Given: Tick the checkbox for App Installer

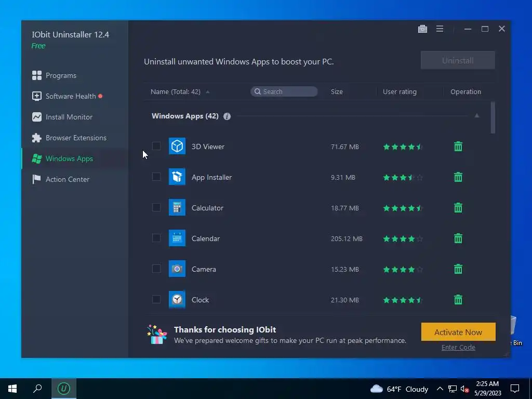Looking at the screenshot, I should point(156,177).
